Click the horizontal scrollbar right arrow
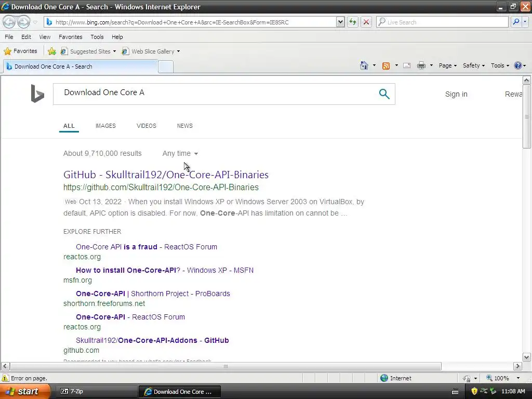 pyautogui.click(x=517, y=366)
